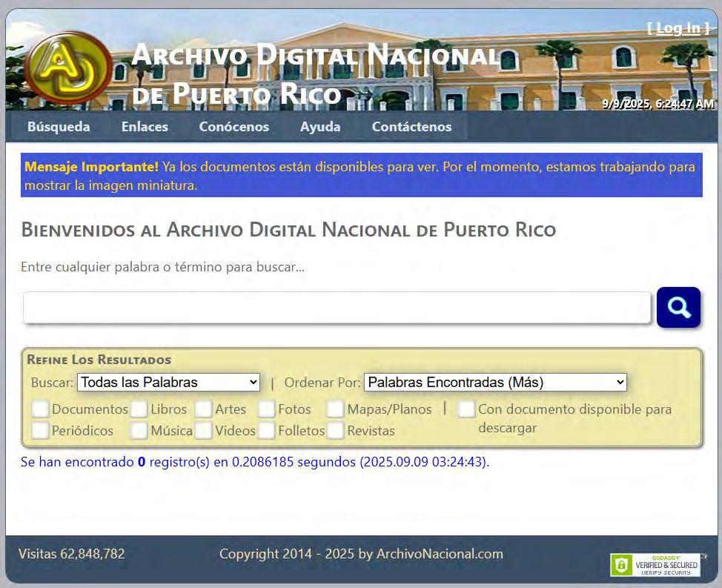This screenshot has height=588, width=722.
Task: Click the AD golden logo
Action: click(x=68, y=67)
